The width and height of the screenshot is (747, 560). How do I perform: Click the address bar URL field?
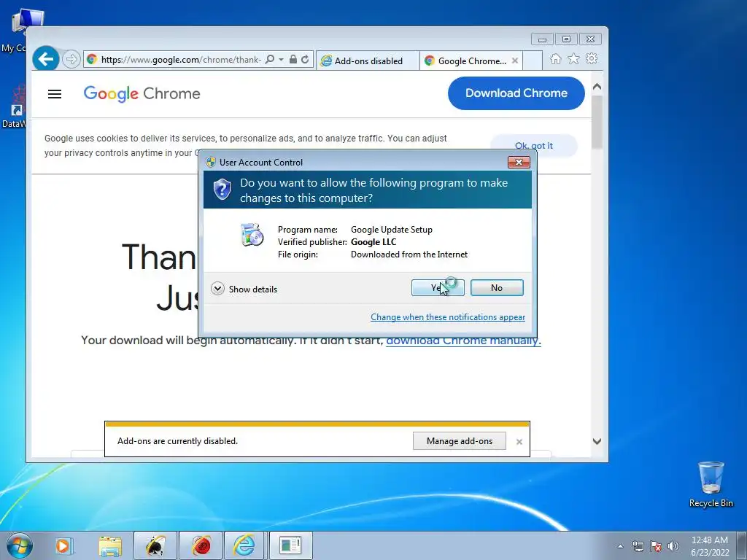pyautogui.click(x=181, y=60)
